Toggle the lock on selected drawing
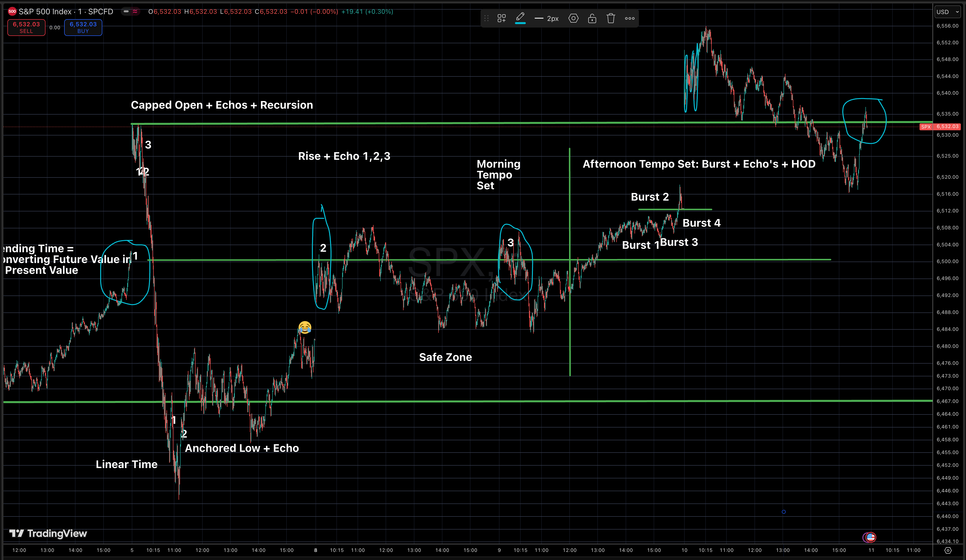 coord(592,18)
